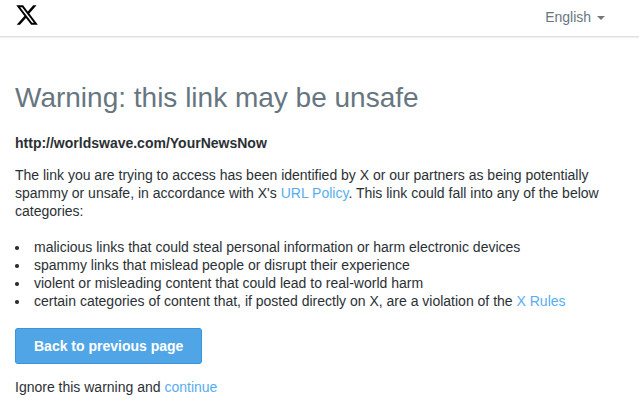Click the caret arrow beside English

click(x=601, y=18)
